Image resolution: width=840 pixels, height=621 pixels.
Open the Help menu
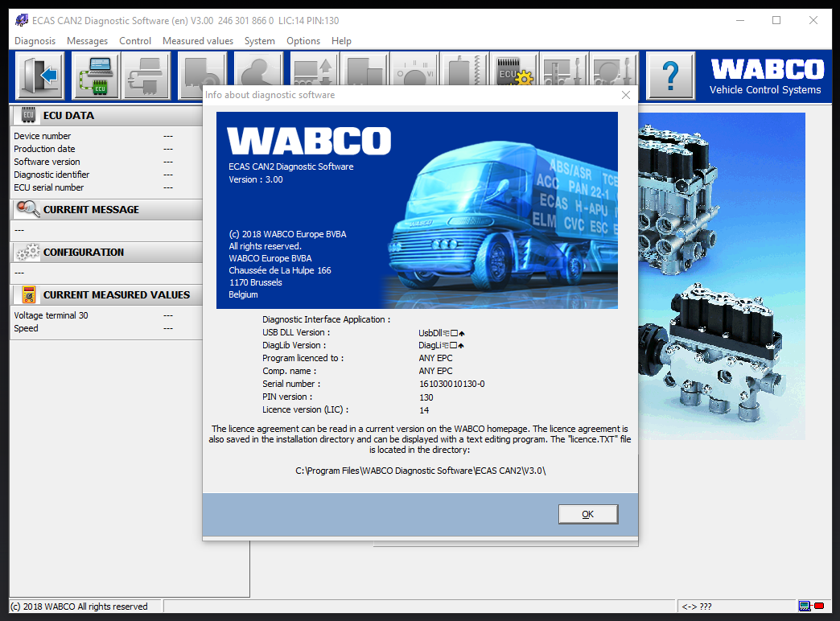tap(341, 41)
